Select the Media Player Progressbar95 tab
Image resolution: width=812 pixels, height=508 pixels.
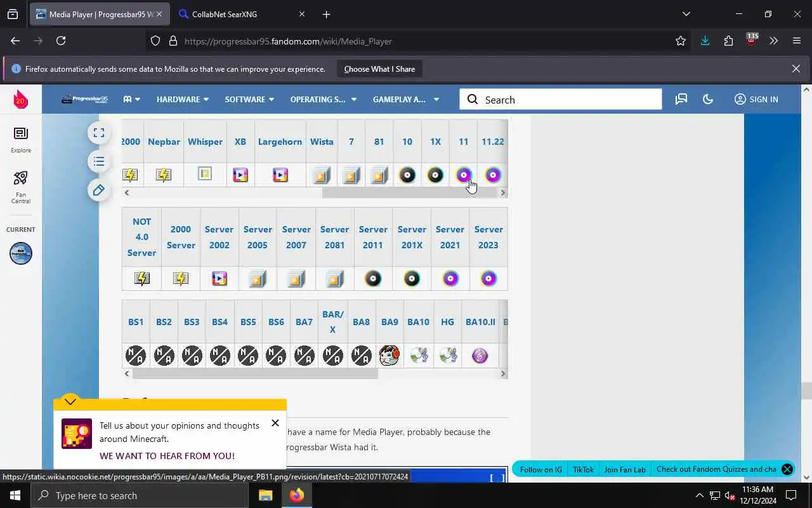point(100,14)
